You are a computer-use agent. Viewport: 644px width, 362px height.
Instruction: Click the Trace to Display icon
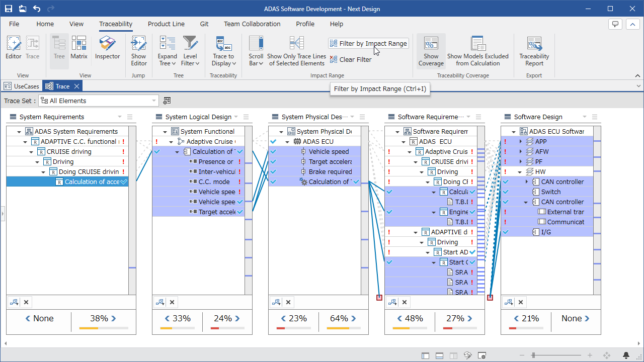pyautogui.click(x=223, y=49)
